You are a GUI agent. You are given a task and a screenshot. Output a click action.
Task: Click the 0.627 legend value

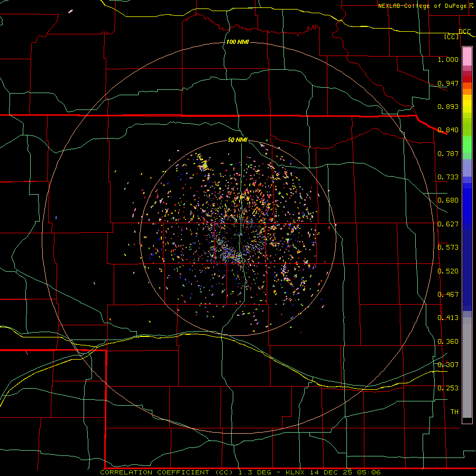click(448, 224)
